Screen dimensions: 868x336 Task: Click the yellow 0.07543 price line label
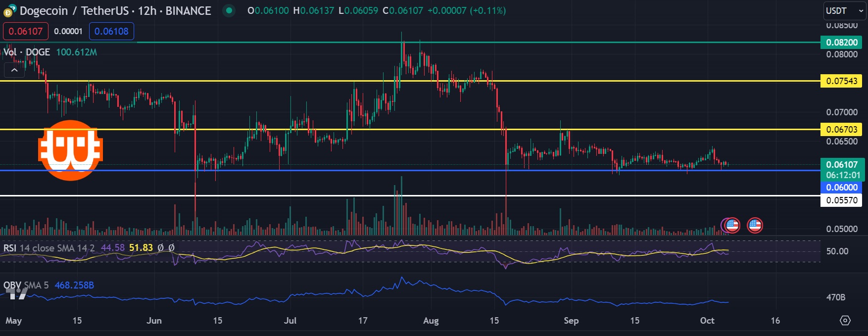[x=841, y=81]
